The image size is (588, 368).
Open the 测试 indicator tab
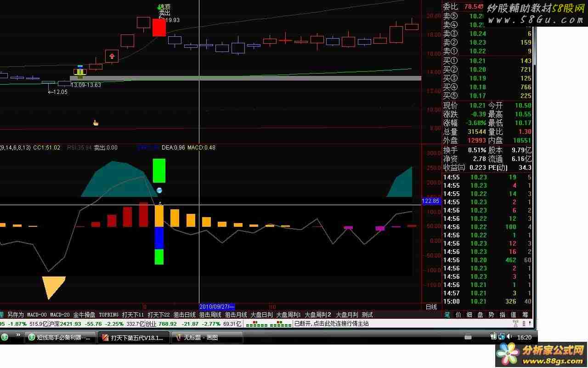(367, 315)
